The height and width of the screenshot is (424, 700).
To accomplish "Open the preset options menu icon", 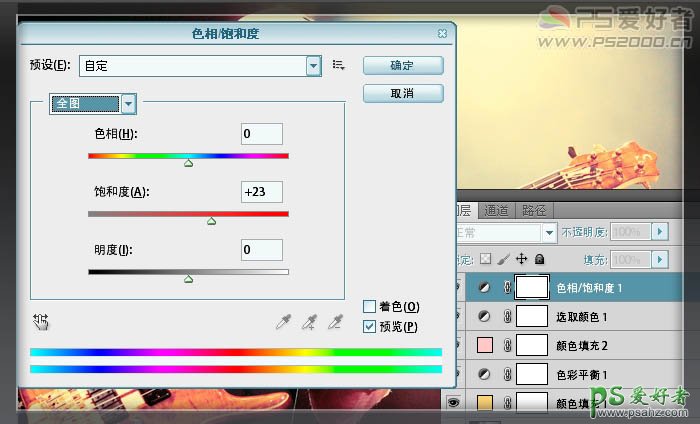I will tap(338, 65).
